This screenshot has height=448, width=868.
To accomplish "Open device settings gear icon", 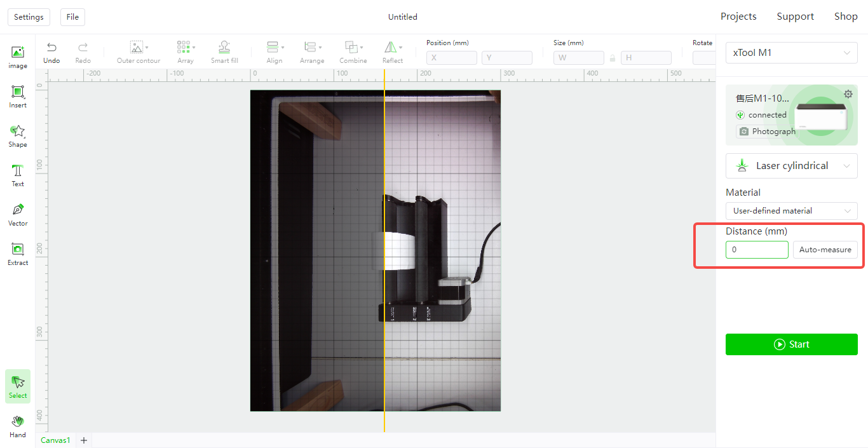I will click(848, 94).
